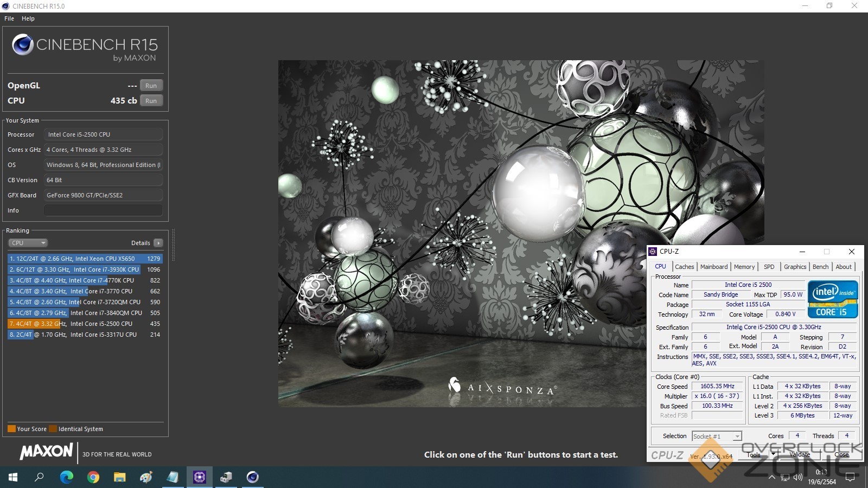Open File Explorer from the taskbar
The width and height of the screenshot is (868, 488).
120,477
